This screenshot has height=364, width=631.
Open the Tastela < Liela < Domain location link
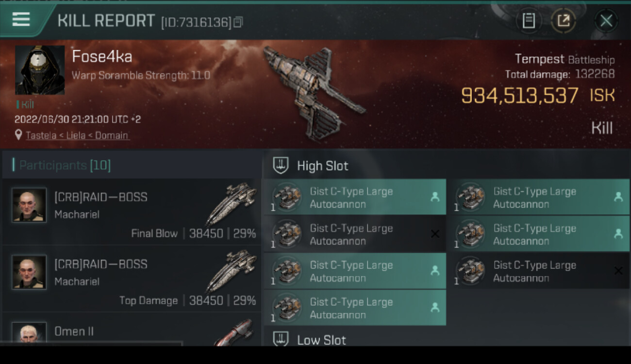77,135
